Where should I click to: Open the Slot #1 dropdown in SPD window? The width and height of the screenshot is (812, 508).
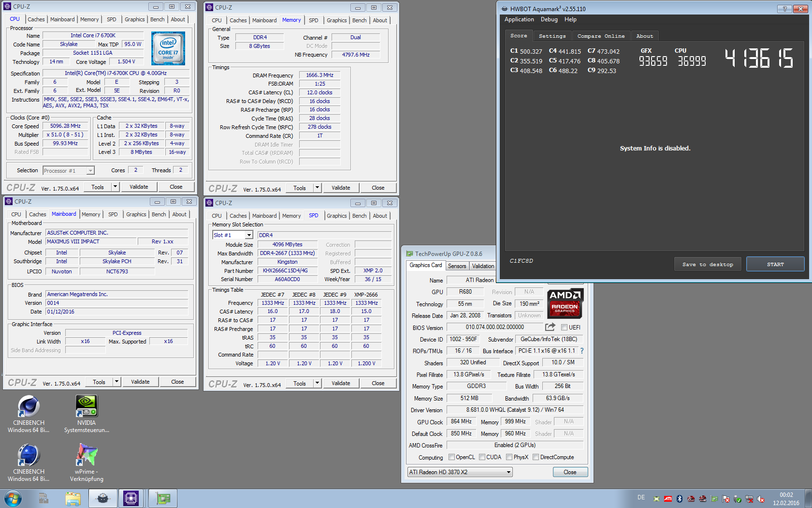232,235
